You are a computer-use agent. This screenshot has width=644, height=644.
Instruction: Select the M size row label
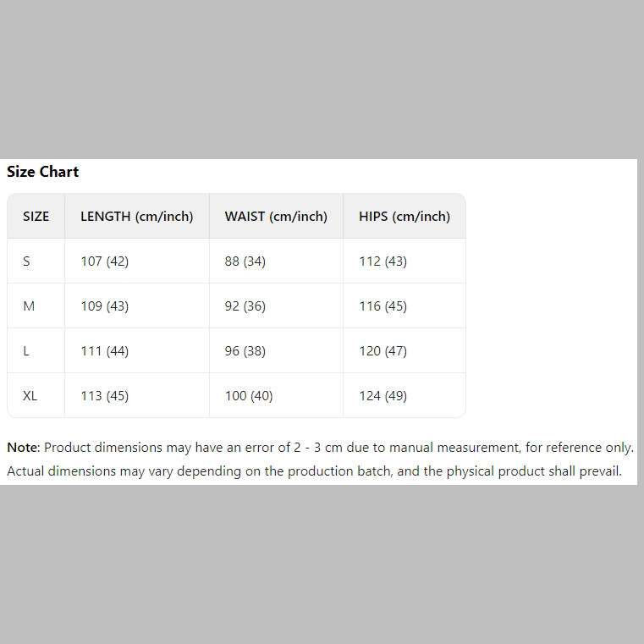click(x=29, y=306)
